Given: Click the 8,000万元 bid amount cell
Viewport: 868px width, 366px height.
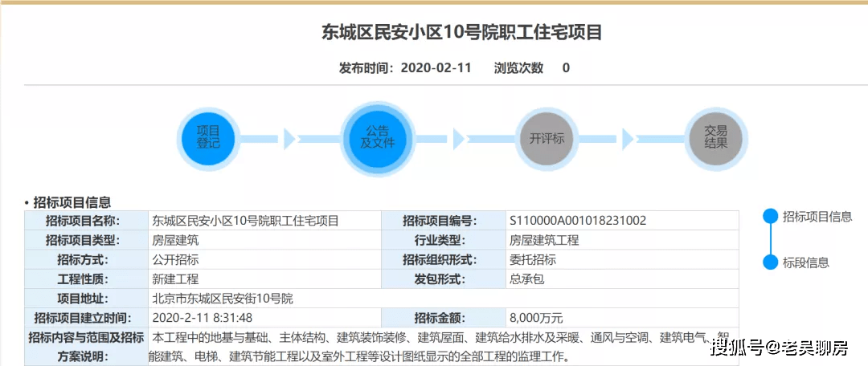Looking at the screenshot, I should [x=536, y=318].
